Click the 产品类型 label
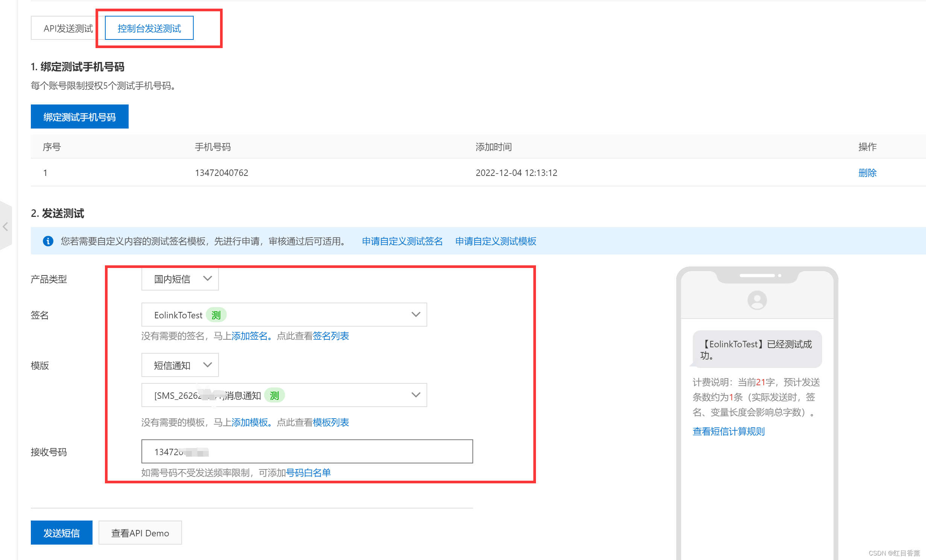This screenshot has height=560, width=926. [49, 279]
